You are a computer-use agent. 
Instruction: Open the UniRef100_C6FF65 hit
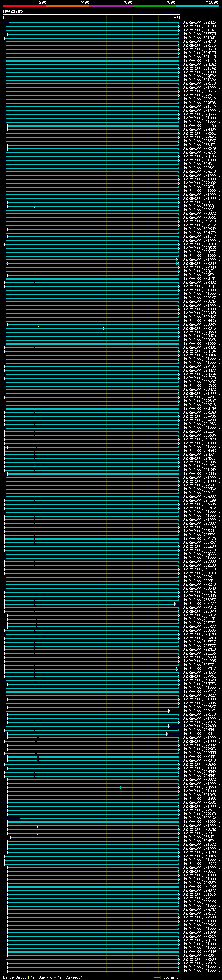(199, 125)
